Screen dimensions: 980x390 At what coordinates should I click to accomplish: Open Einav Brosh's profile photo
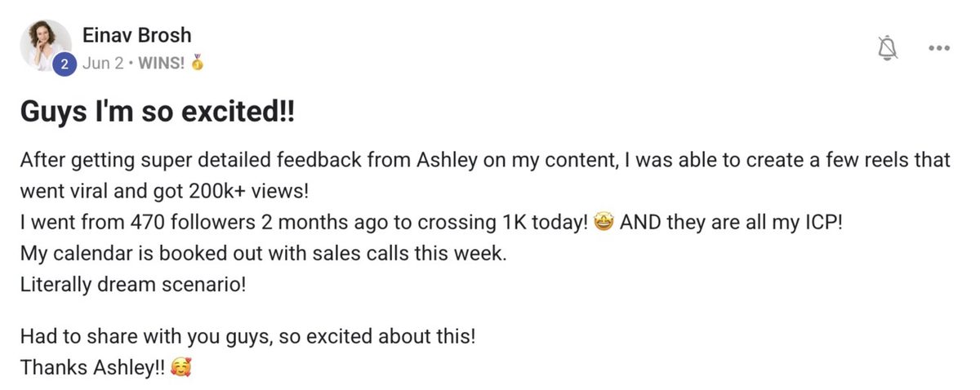click(47, 46)
